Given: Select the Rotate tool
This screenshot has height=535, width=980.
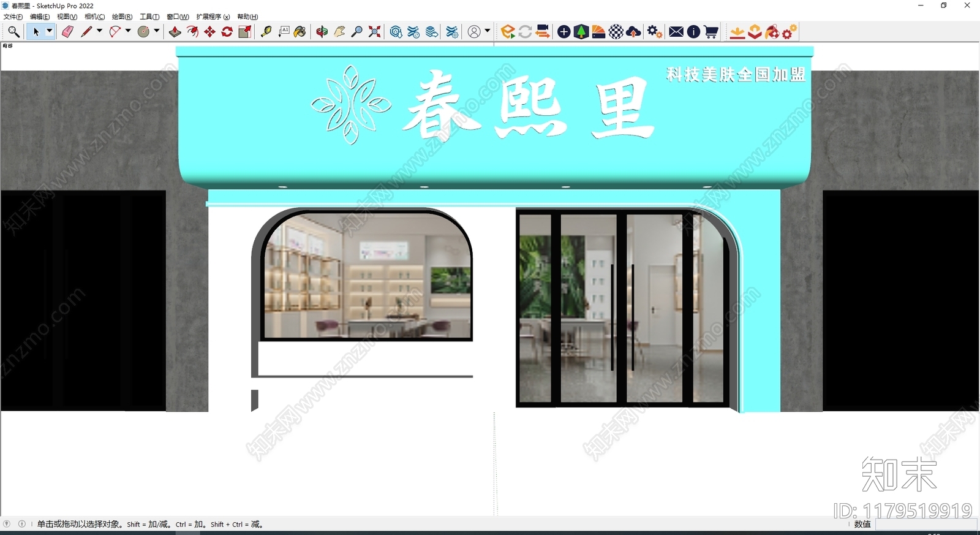Looking at the screenshot, I should coord(227,32).
